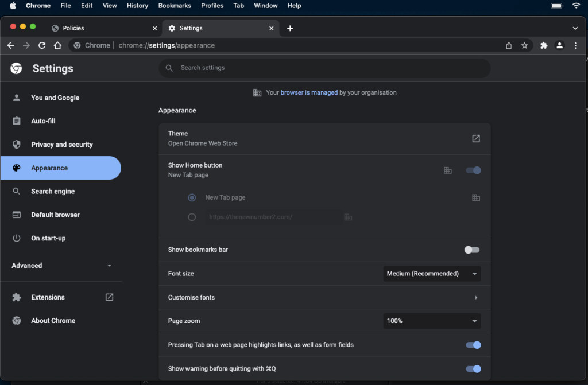588x385 pixels.
Task: Expand the Advanced section
Action: [x=61, y=266]
